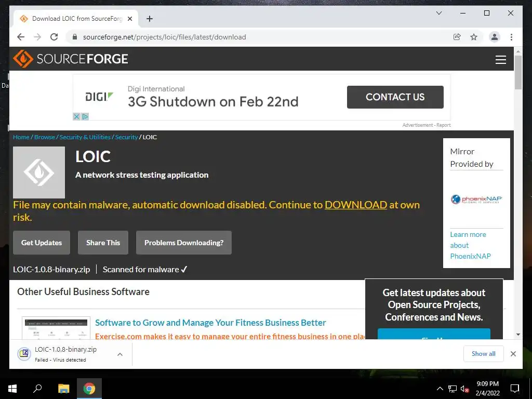The width and height of the screenshot is (532, 399).
Task: Open the Chrome three-dot menu
Action: tap(511, 37)
